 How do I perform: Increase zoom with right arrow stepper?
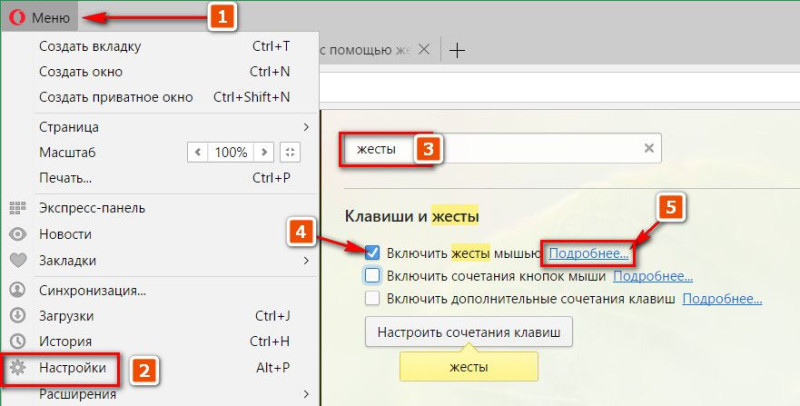264,152
